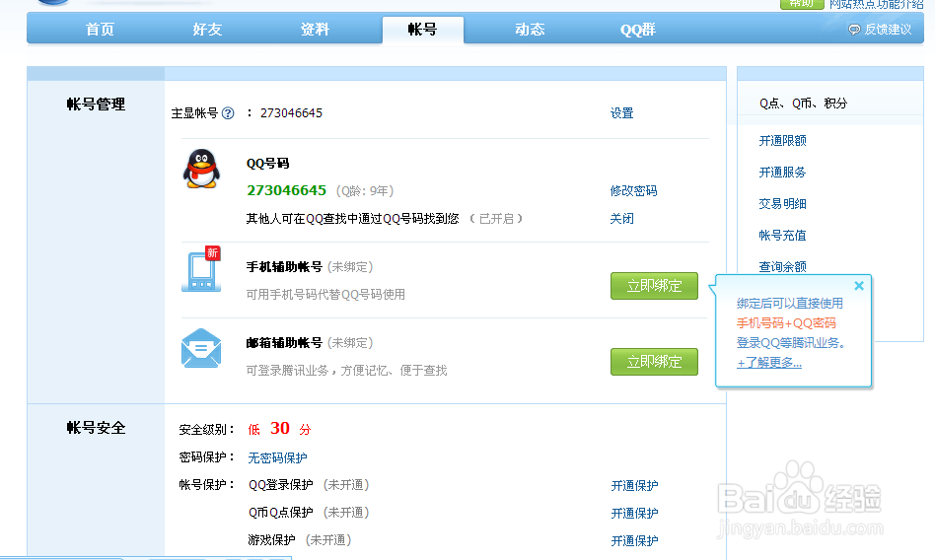Click the security score 30 value
Viewport: 935px width, 560px height.
280,428
